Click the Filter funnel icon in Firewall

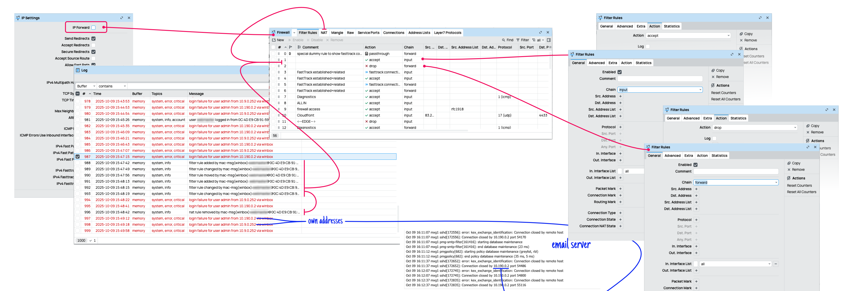coord(518,40)
